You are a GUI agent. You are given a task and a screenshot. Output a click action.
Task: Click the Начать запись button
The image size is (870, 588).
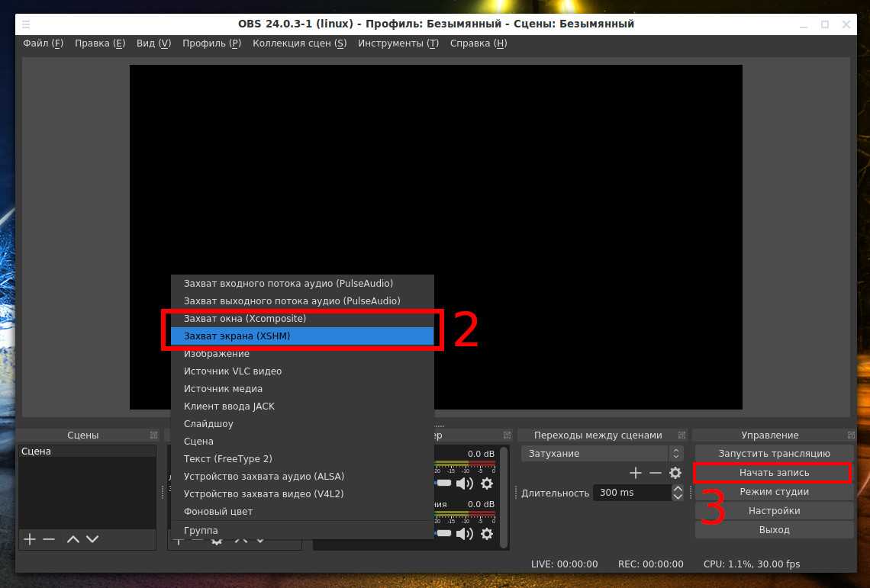tap(774, 473)
